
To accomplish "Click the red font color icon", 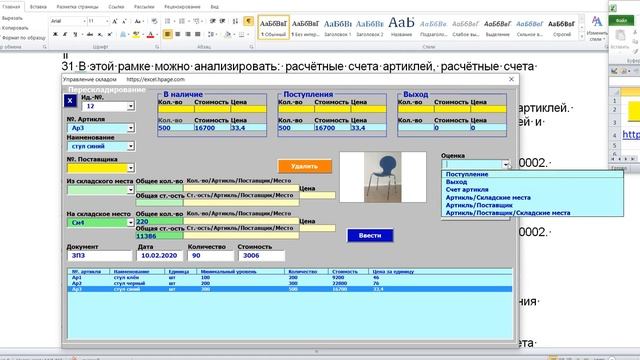I will [x=151, y=35].
